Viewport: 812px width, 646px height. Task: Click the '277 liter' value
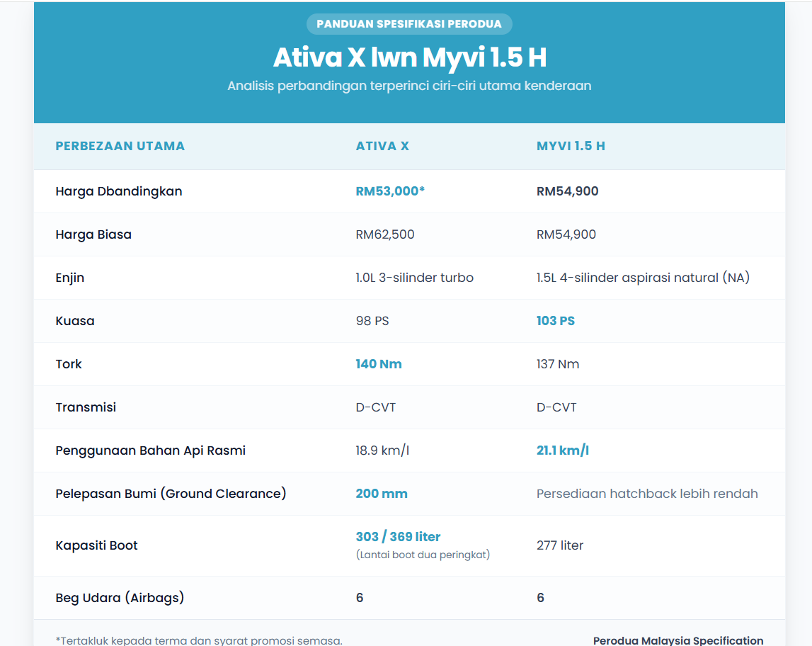pyautogui.click(x=560, y=545)
